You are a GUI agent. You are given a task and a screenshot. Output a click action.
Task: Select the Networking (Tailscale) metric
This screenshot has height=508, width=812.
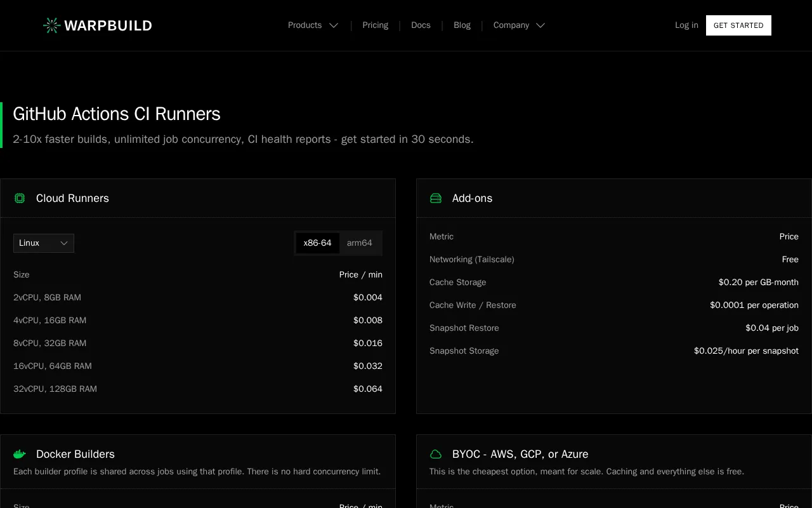coord(472,260)
